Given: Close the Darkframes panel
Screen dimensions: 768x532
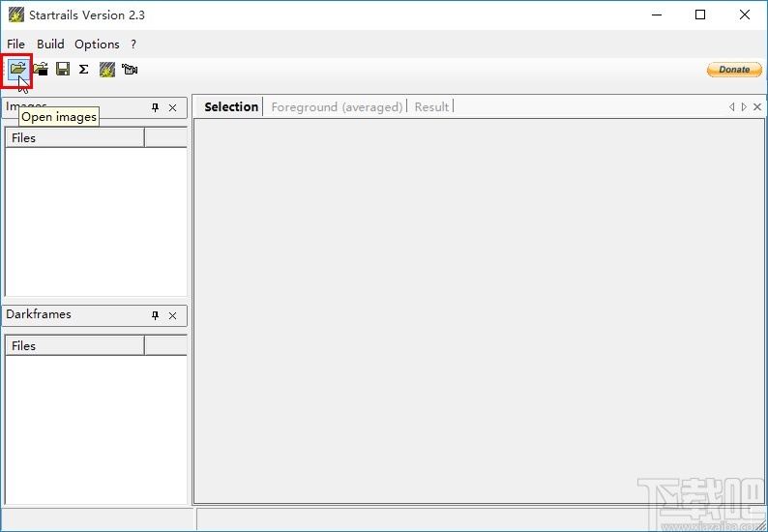Looking at the screenshot, I should pyautogui.click(x=172, y=316).
